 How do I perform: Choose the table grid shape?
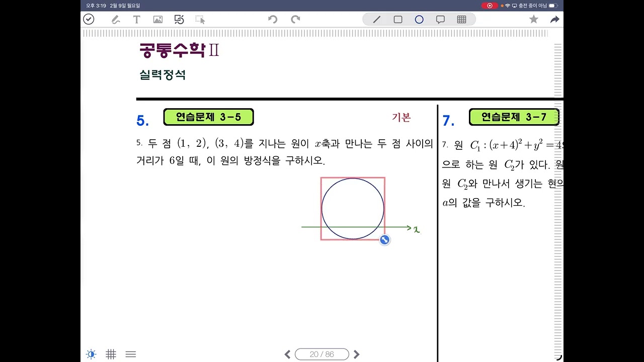coord(461,20)
